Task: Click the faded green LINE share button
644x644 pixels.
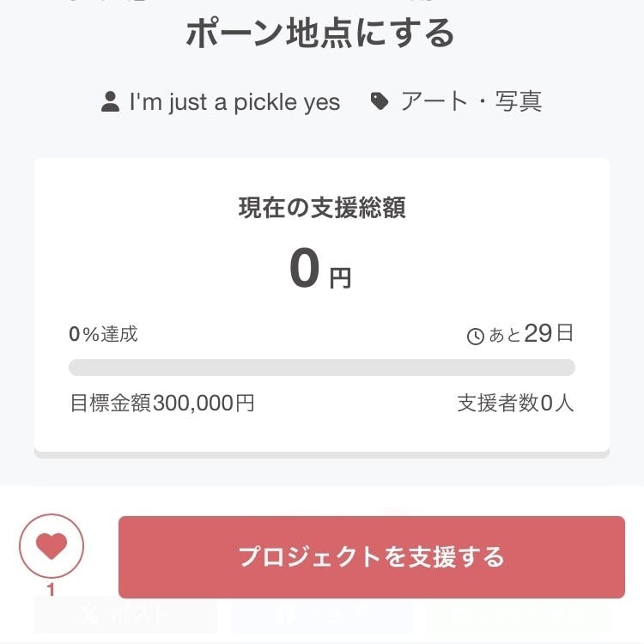Action: (x=517, y=615)
